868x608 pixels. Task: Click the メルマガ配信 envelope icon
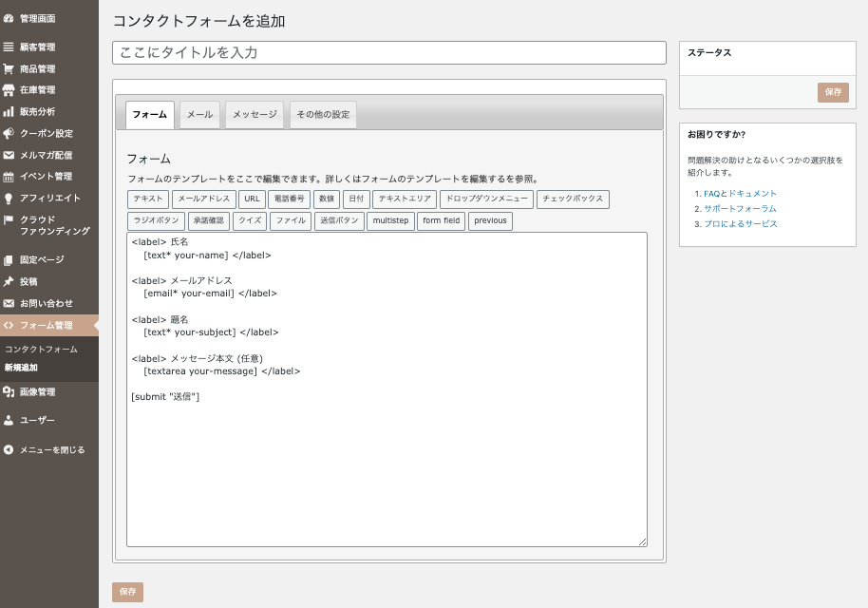point(9,155)
